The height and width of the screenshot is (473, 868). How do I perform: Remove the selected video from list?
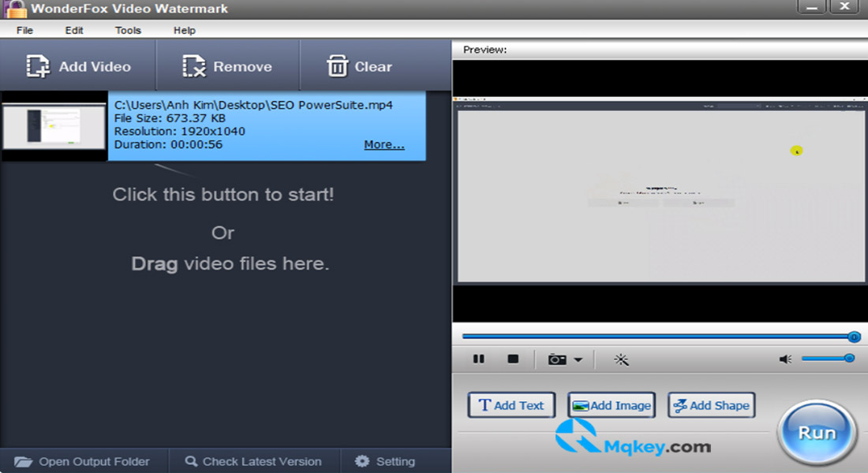[x=227, y=66]
